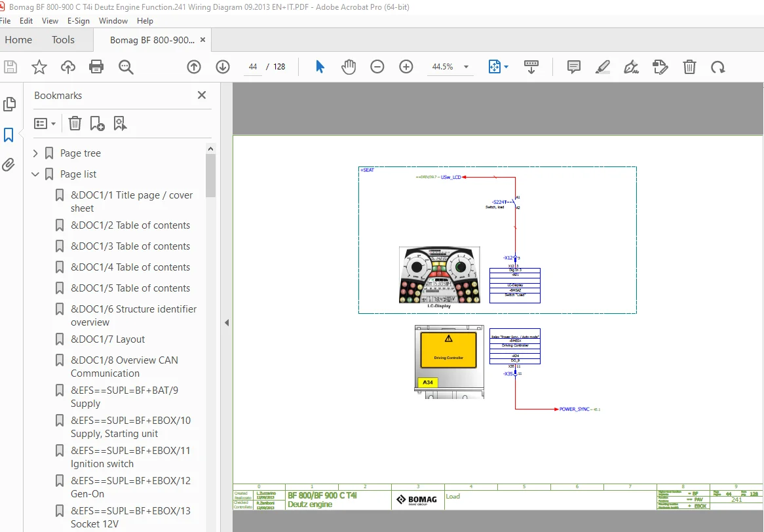The image size is (764, 532).
Task: Delete selected bookmark with trash icon
Action: (75, 123)
